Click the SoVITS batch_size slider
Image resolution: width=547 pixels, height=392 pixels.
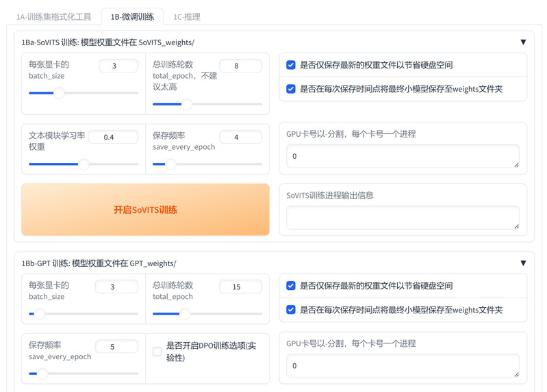(84, 93)
